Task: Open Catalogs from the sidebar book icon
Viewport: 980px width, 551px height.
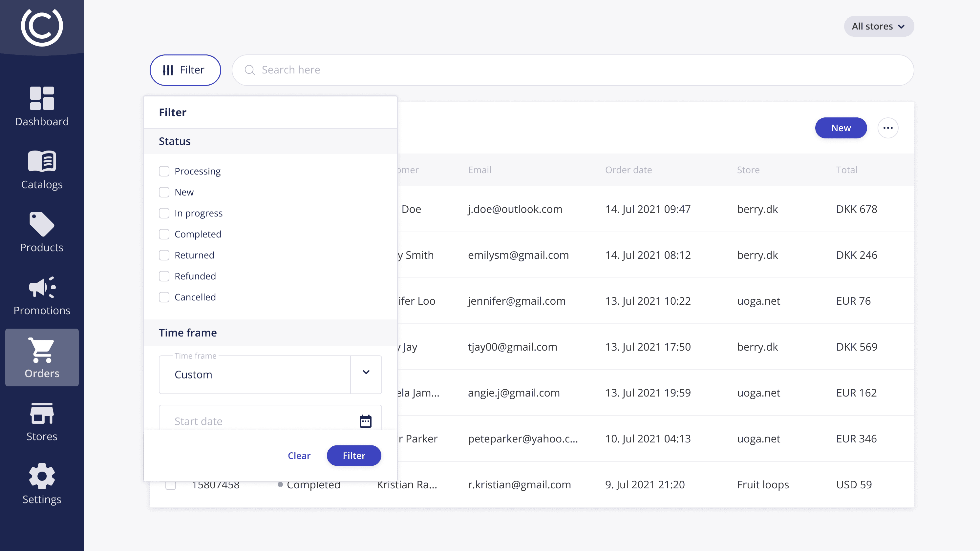Action: pyautogui.click(x=42, y=161)
